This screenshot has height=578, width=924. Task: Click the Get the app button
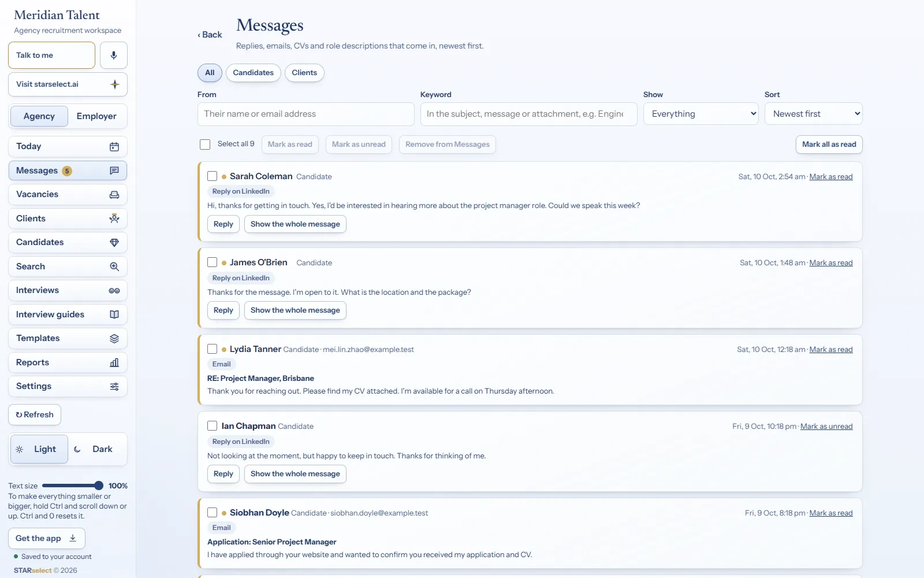point(47,538)
